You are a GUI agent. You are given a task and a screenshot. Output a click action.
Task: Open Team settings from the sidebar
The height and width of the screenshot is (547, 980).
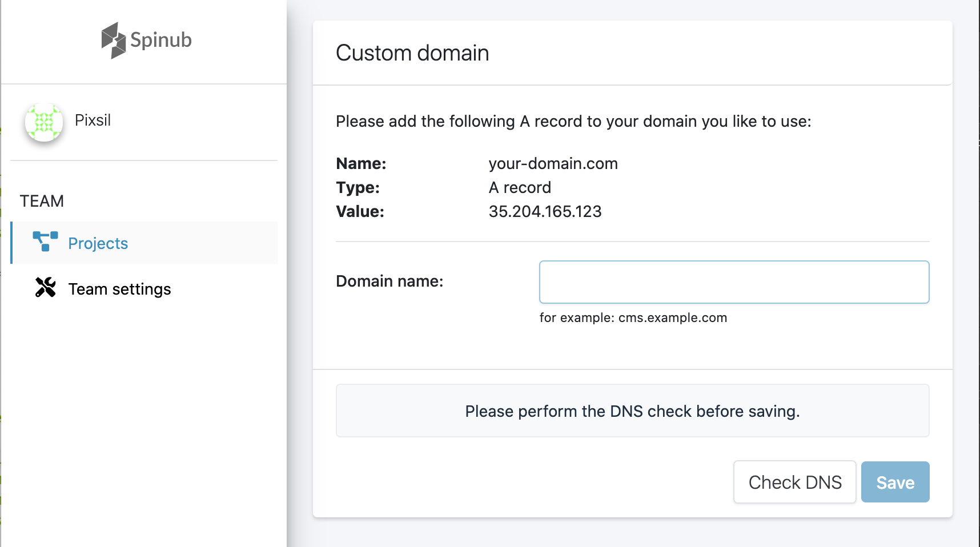tap(119, 289)
